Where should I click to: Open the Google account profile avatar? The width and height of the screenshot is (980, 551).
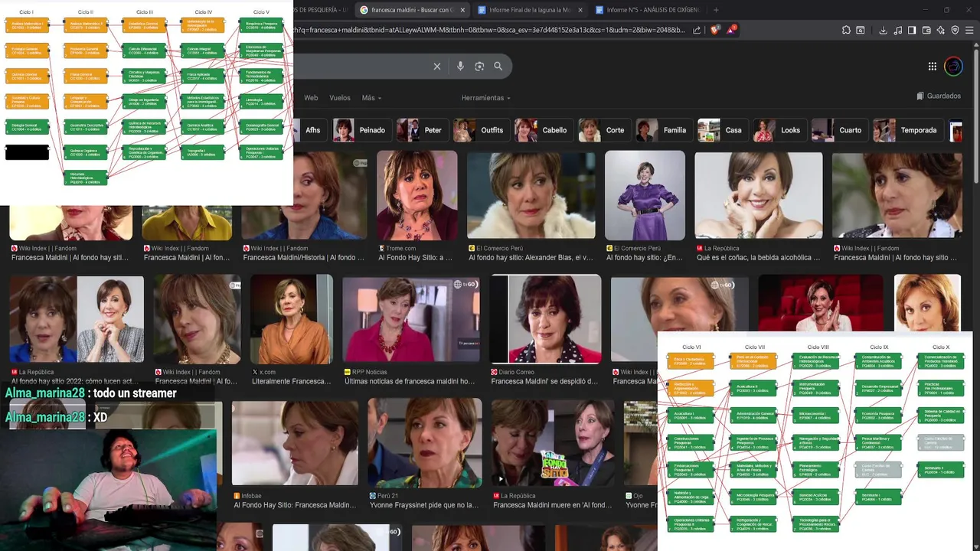click(953, 67)
